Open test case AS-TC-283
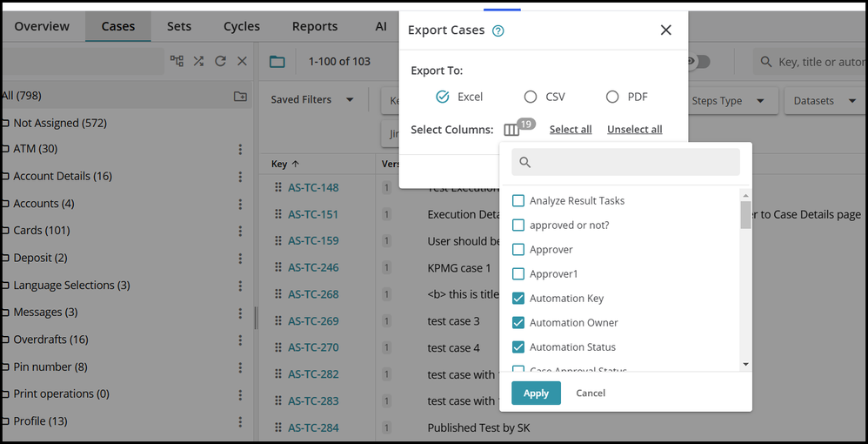This screenshot has width=868, height=444. 313,400
